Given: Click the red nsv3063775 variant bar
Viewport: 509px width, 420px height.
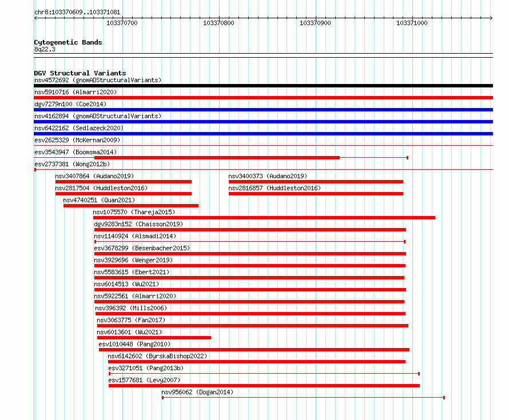Looking at the screenshot, I should [x=253, y=326].
